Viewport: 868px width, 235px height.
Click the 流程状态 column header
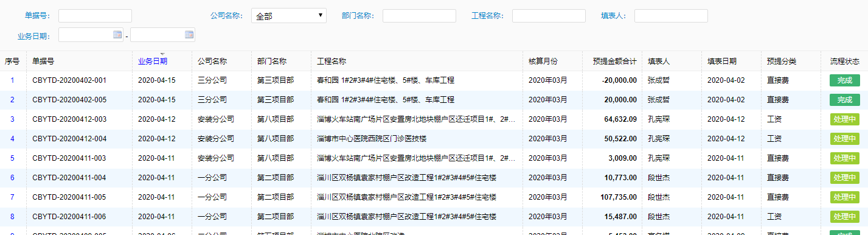(845, 61)
